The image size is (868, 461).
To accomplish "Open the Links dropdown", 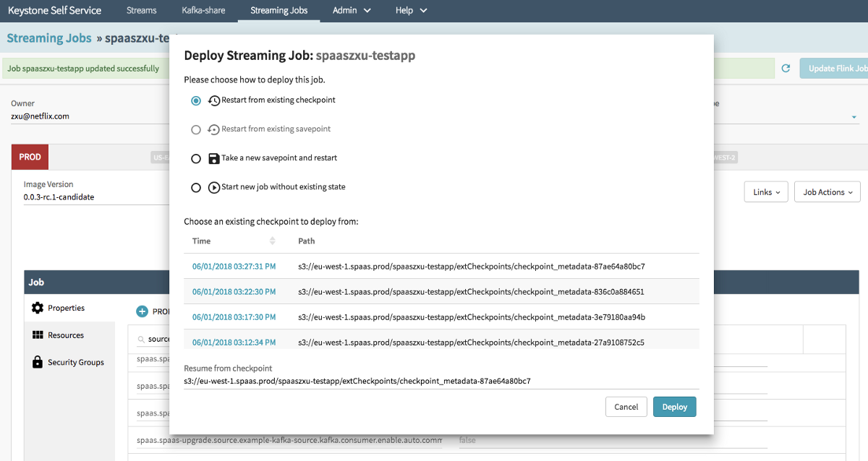I will (765, 192).
